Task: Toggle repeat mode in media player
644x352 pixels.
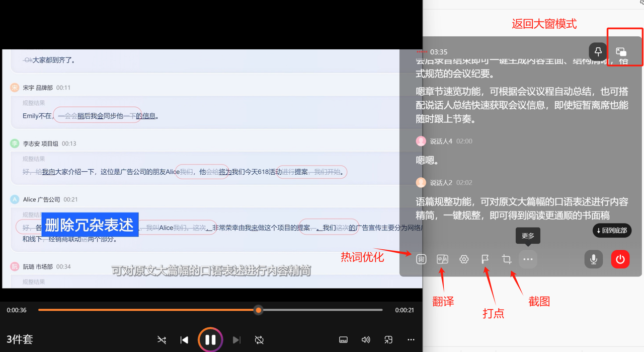Action: click(x=259, y=340)
